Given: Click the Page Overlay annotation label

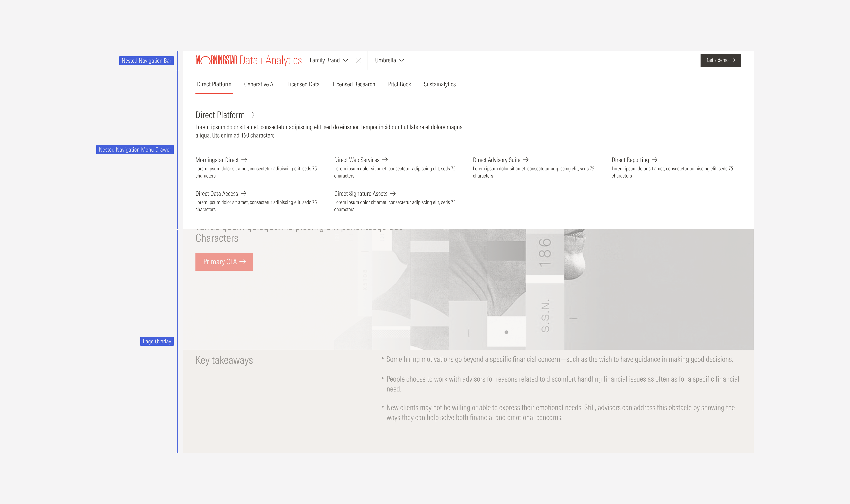Looking at the screenshot, I should tap(157, 341).
